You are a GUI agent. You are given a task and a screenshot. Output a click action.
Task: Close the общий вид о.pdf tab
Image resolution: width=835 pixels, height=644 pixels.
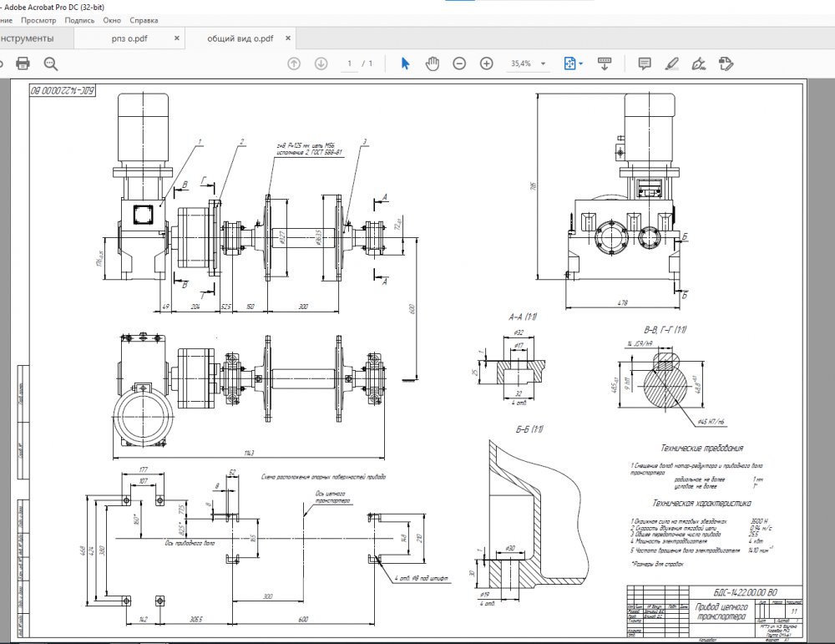coord(288,38)
